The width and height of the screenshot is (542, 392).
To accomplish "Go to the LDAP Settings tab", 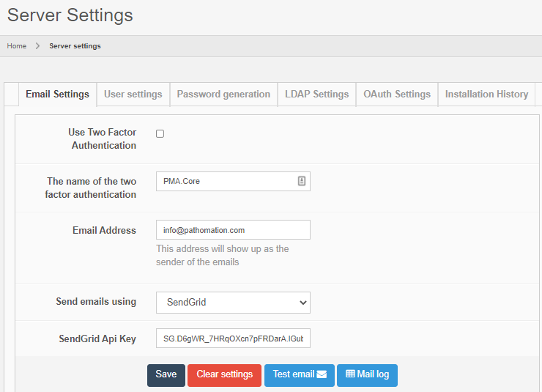I will pos(316,94).
